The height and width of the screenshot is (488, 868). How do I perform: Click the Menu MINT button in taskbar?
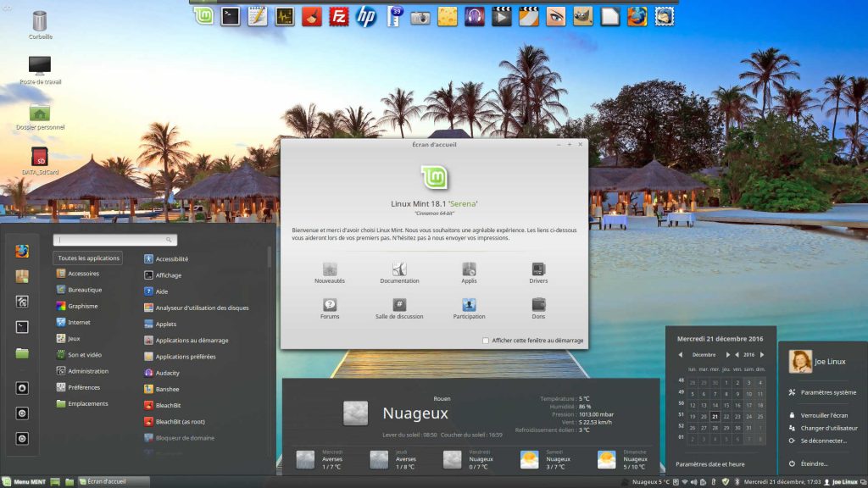[x=24, y=481]
